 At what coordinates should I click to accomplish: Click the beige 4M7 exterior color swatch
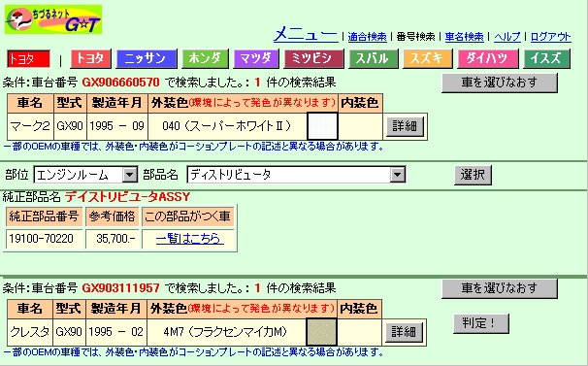tap(322, 332)
